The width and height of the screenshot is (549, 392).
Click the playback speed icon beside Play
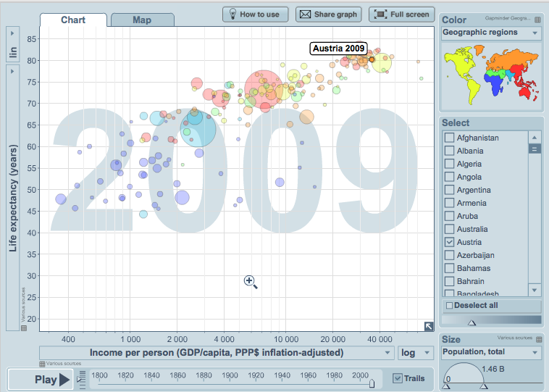point(81,377)
